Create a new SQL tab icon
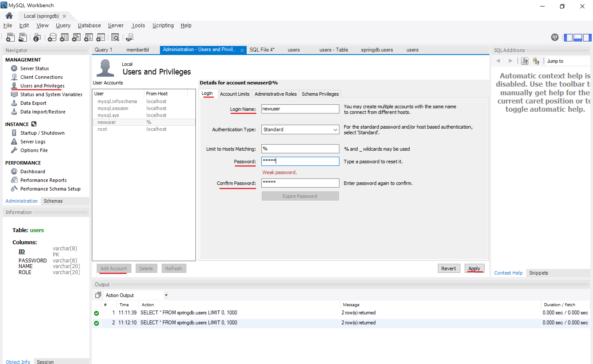This screenshot has width=593, height=364. [x=10, y=37]
